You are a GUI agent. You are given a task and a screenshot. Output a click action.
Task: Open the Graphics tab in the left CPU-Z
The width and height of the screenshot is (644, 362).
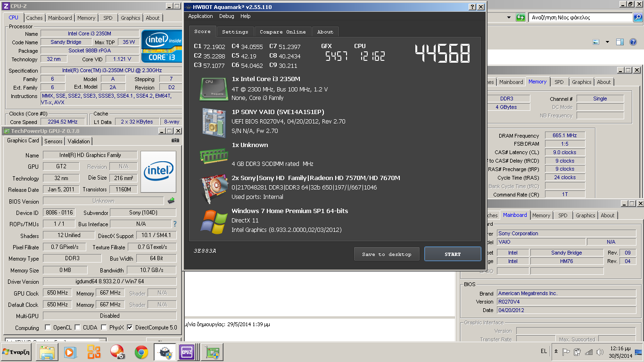coord(131,18)
